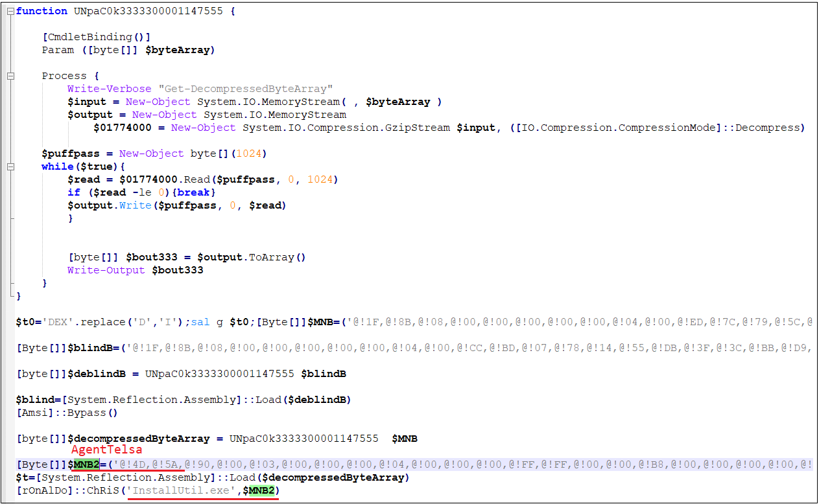Click the highlighted "[Byte[]]$MNB2=(" line
The height and width of the screenshot is (504, 819).
pos(415,464)
